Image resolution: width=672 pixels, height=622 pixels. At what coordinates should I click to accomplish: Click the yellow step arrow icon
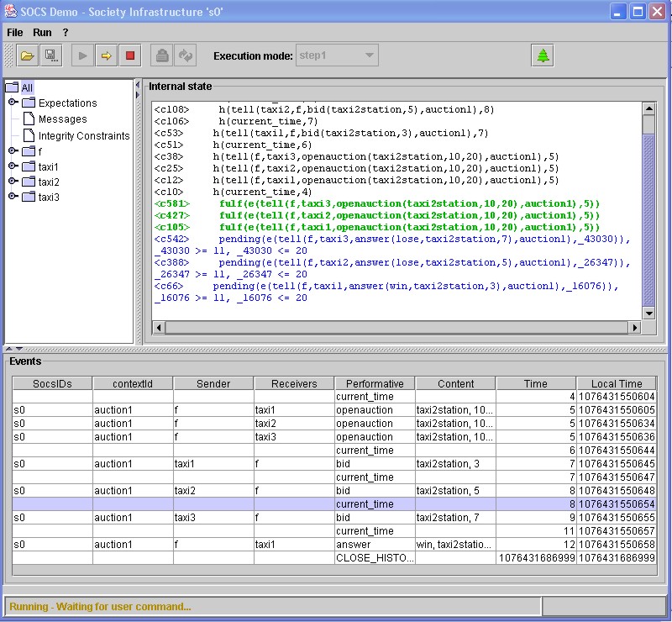click(x=107, y=56)
